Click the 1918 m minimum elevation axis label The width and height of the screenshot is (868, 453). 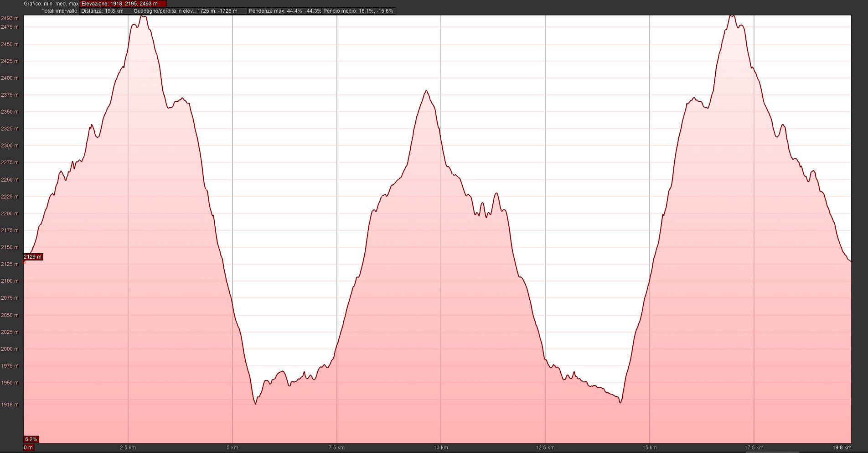click(x=10, y=405)
